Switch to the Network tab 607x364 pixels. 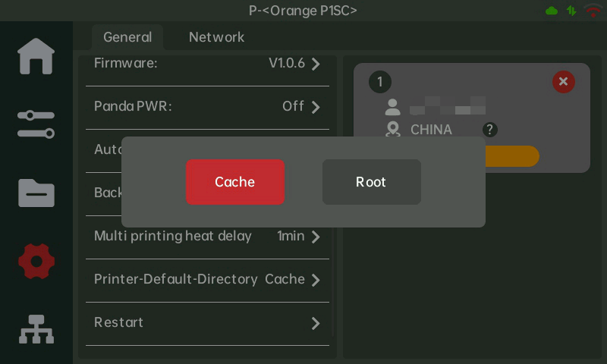(x=216, y=37)
